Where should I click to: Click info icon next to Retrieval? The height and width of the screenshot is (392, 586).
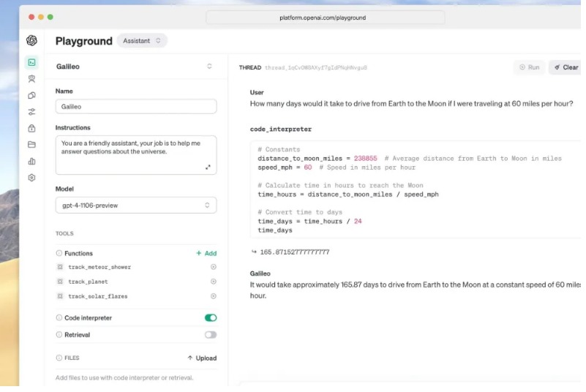[59, 334]
